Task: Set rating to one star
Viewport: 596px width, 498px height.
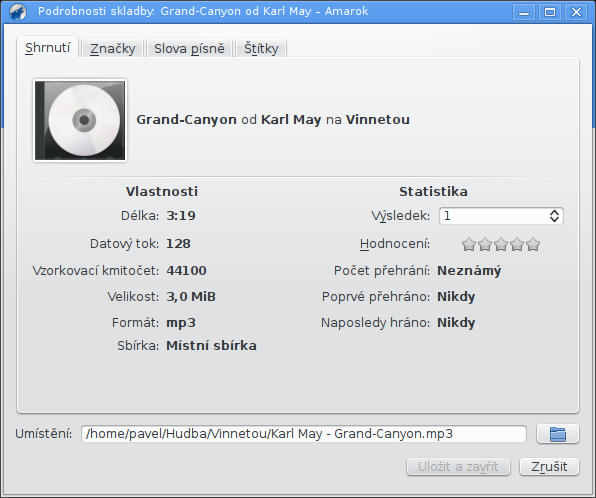Action: (469, 244)
